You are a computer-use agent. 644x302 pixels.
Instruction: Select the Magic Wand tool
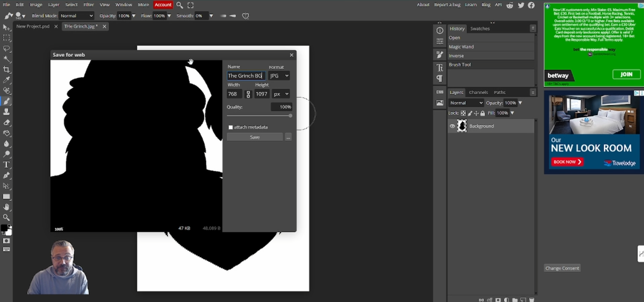pyautogui.click(x=7, y=59)
